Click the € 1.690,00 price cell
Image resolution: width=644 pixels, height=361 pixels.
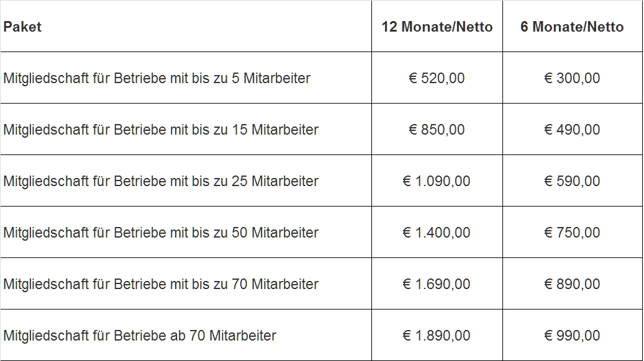pyautogui.click(x=437, y=284)
